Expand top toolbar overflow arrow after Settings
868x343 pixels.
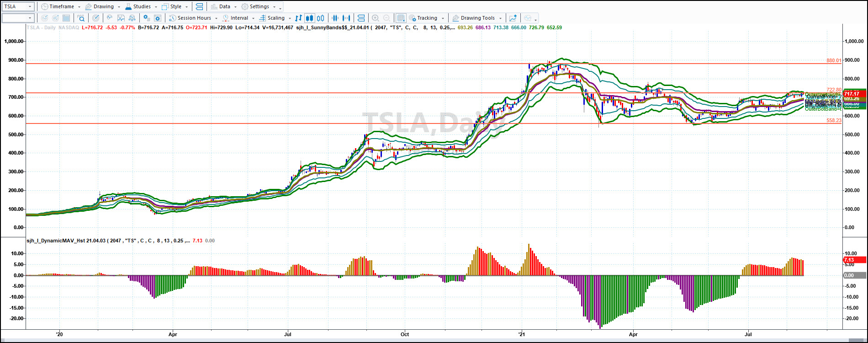coord(281,8)
